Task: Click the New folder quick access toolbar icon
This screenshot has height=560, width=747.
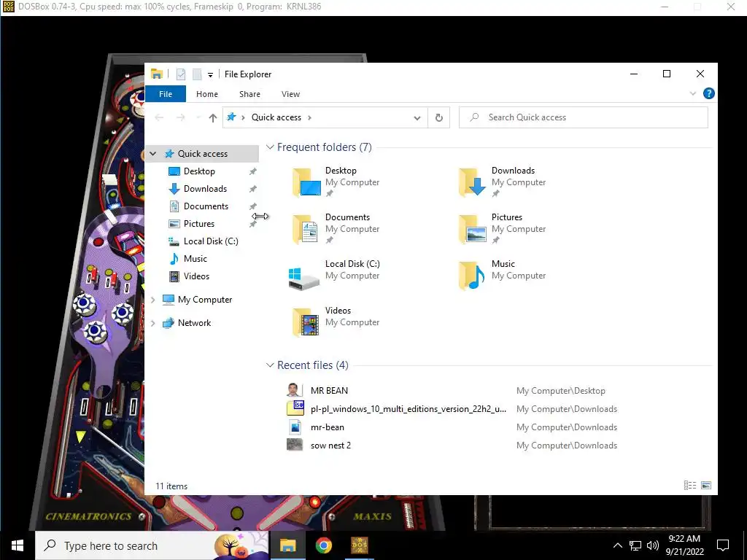Action: coord(197,74)
